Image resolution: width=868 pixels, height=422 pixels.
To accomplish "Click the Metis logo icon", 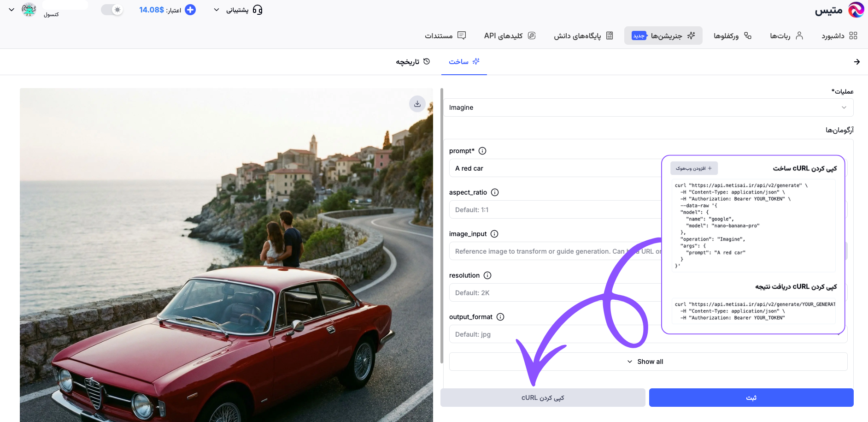I will click(x=856, y=10).
